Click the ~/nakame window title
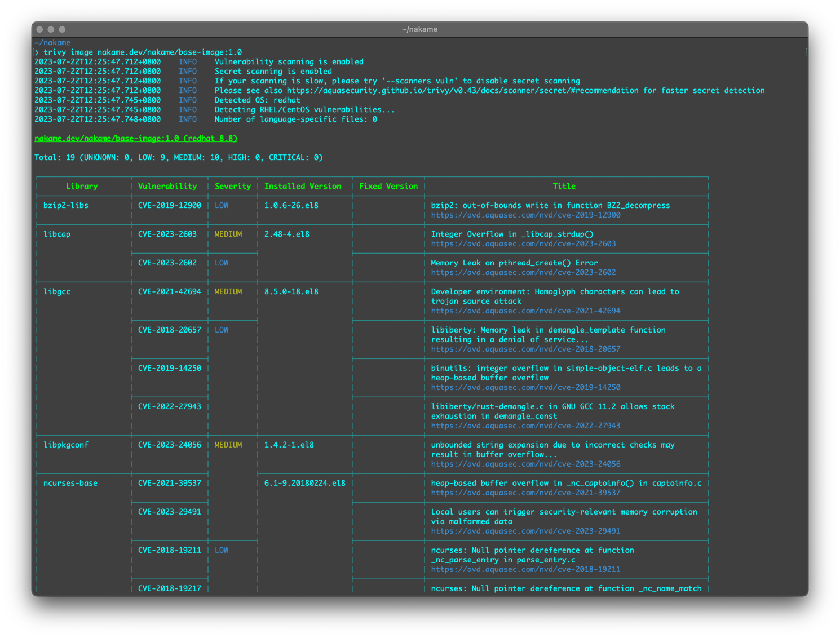Screen dimensions: 840x638 pyautogui.click(x=419, y=29)
